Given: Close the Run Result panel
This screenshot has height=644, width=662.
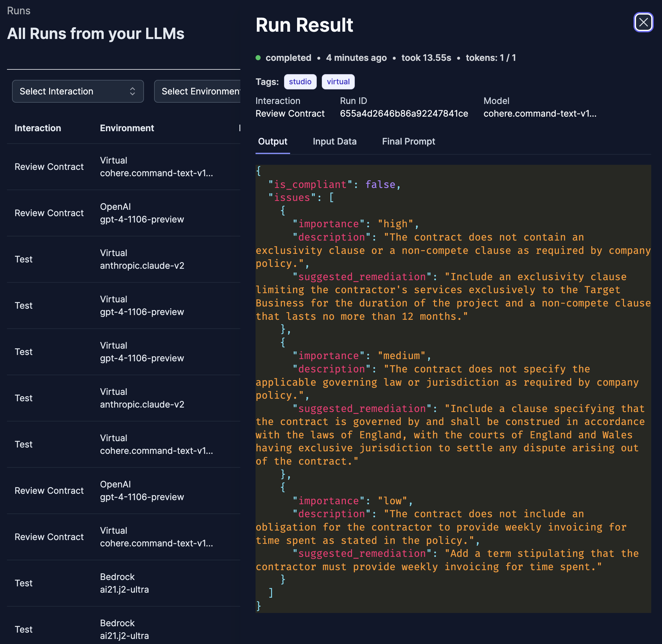Looking at the screenshot, I should pyautogui.click(x=643, y=22).
